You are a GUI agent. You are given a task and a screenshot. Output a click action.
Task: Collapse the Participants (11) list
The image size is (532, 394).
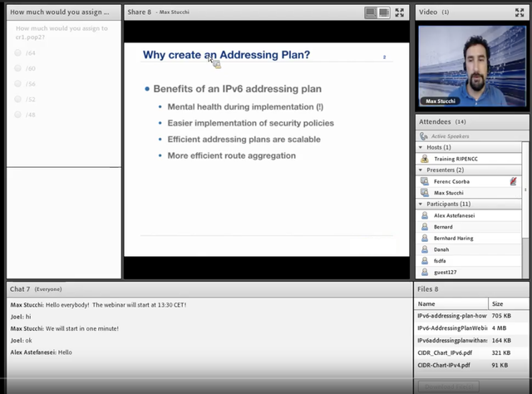tap(421, 204)
